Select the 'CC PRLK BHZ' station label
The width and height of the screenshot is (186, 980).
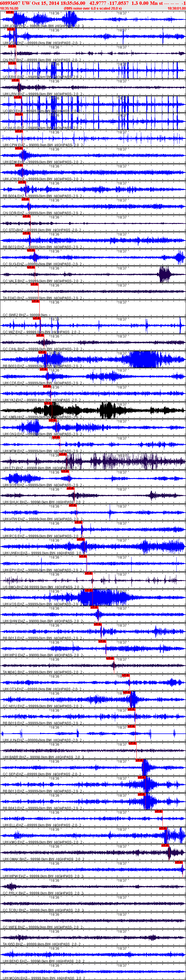(x=14, y=893)
